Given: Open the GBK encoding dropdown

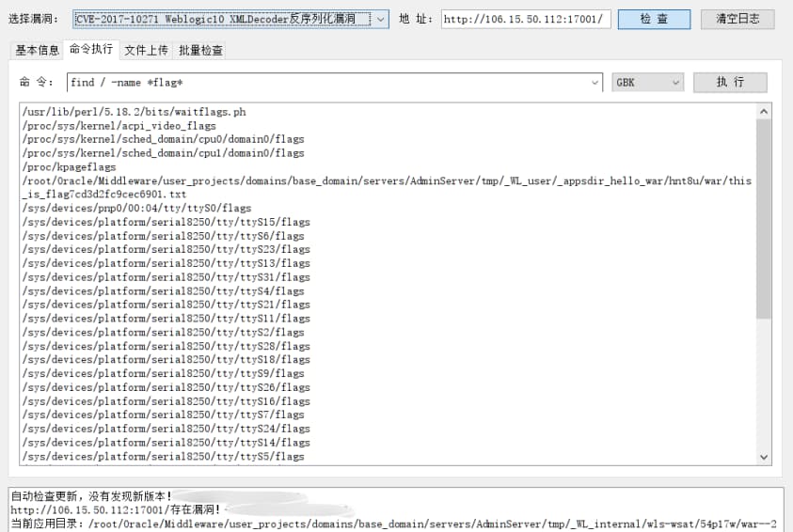Looking at the screenshot, I should tap(647, 83).
